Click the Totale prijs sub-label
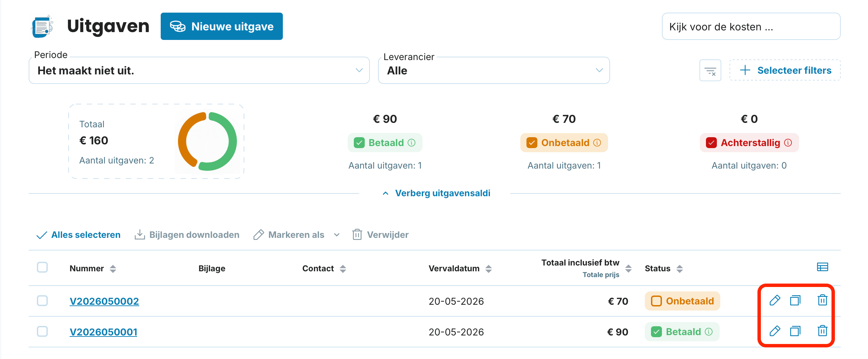868x359 pixels. (x=601, y=275)
